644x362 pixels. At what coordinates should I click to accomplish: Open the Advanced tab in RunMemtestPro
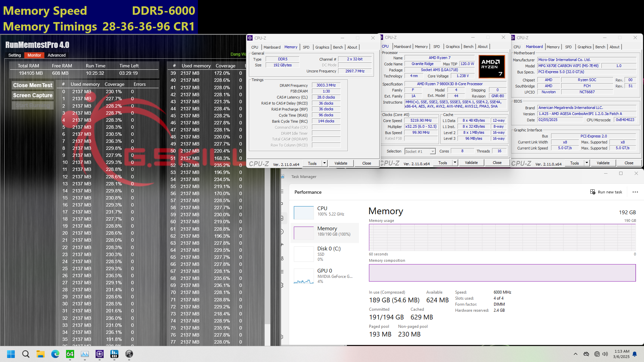(x=56, y=55)
